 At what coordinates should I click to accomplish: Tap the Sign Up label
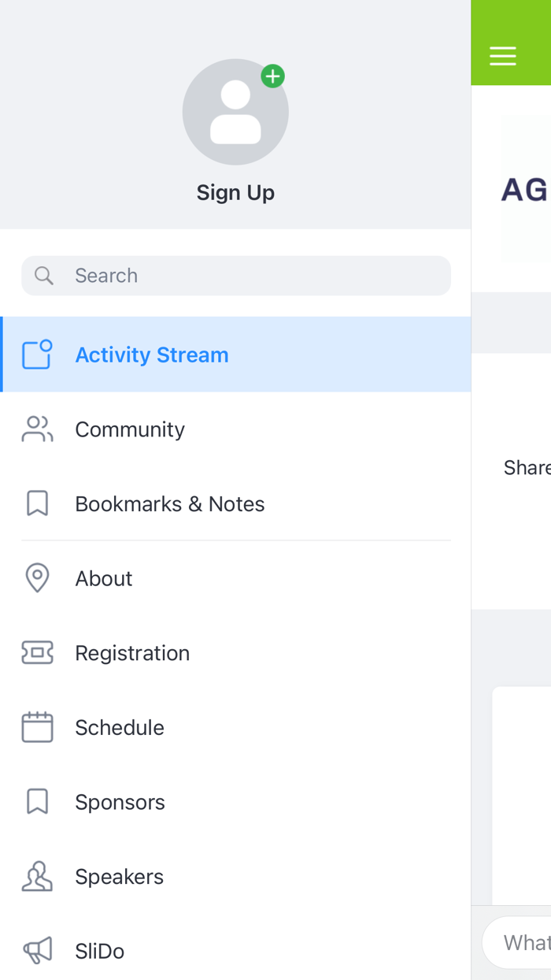pos(235,192)
